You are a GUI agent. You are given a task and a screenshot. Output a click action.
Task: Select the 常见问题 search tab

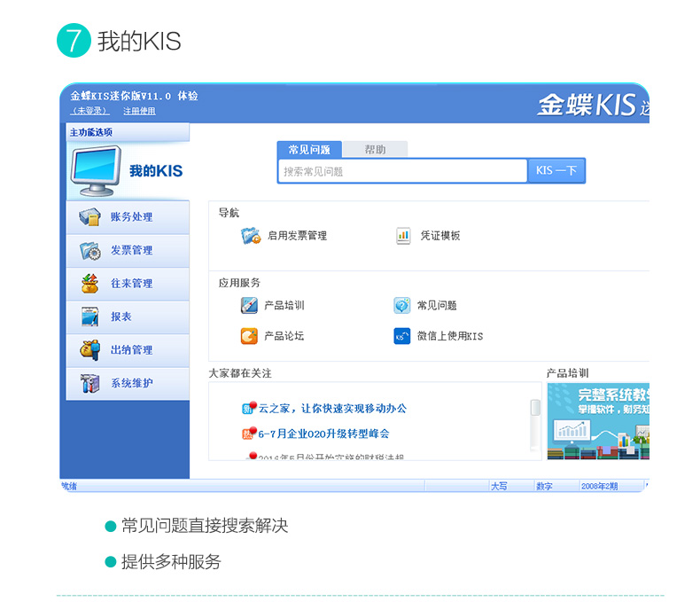pos(309,150)
